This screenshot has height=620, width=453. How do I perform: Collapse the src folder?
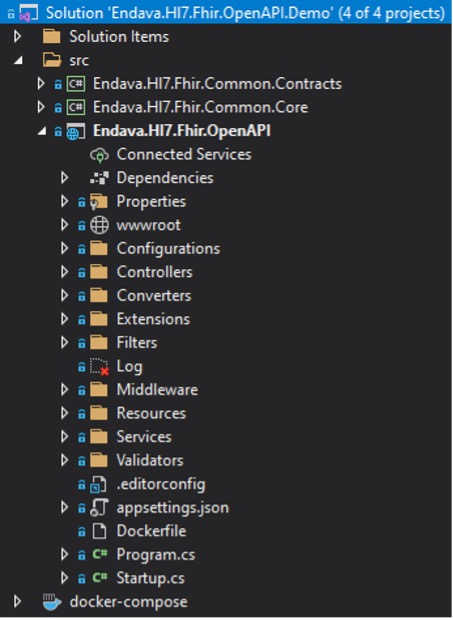(x=18, y=60)
